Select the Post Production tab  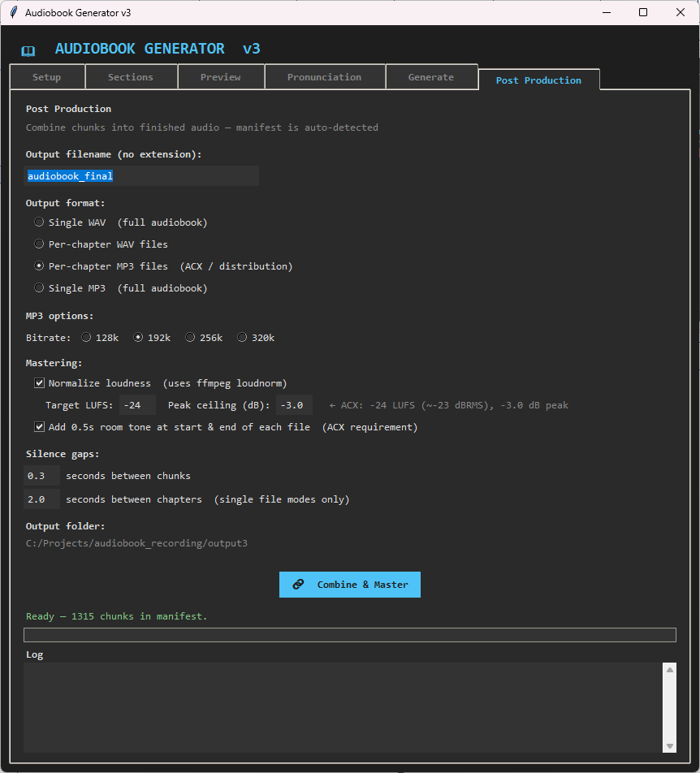coord(538,80)
